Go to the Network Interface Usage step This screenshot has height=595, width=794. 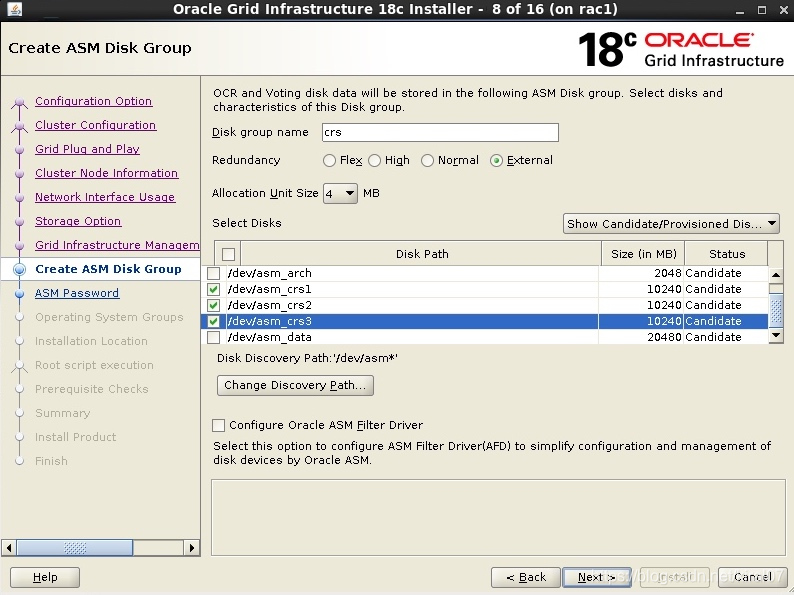[105, 197]
